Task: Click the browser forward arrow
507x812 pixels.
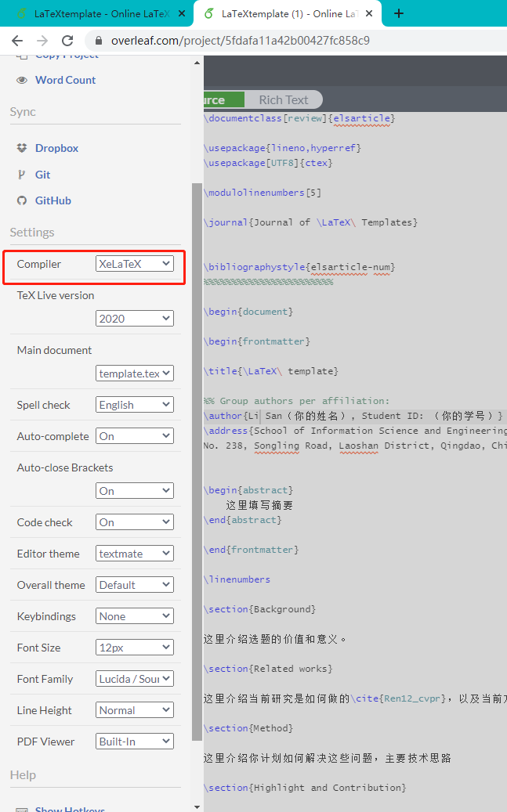Action: coord(42,41)
